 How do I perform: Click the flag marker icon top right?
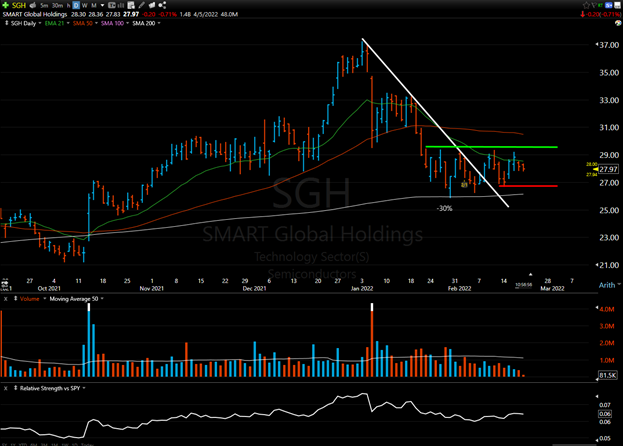[594, 5]
